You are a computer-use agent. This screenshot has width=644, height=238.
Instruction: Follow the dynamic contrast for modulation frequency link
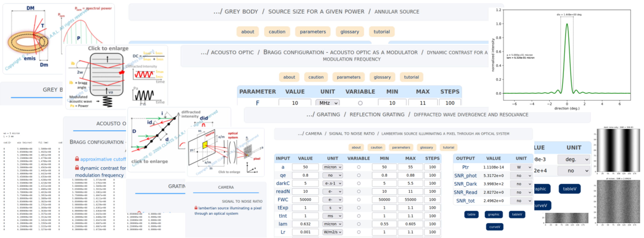coord(101,172)
